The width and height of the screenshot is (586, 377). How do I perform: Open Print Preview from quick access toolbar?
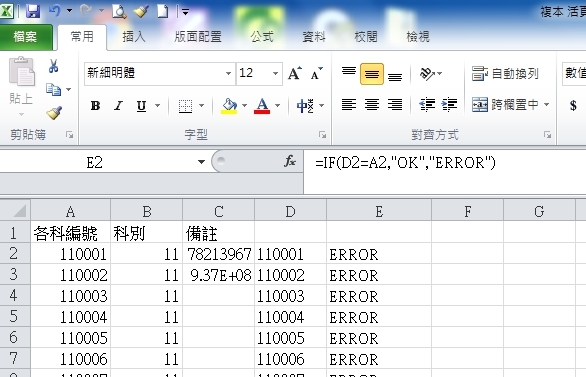pos(118,12)
